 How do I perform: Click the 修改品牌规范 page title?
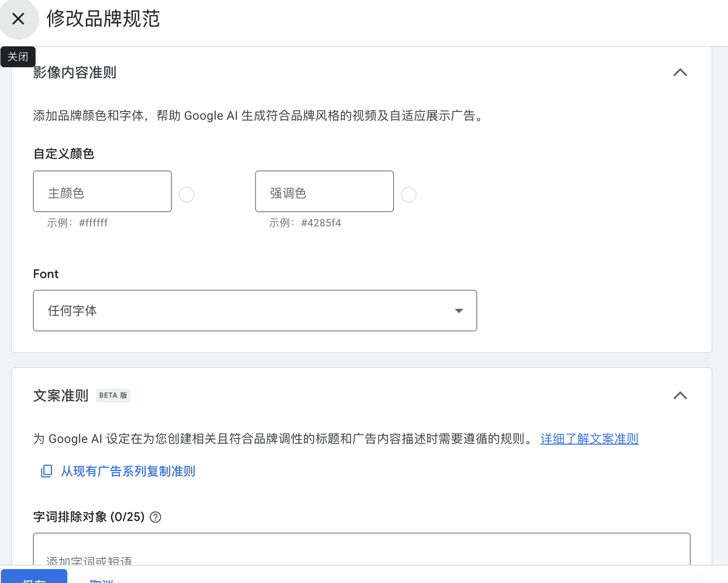pos(103,19)
